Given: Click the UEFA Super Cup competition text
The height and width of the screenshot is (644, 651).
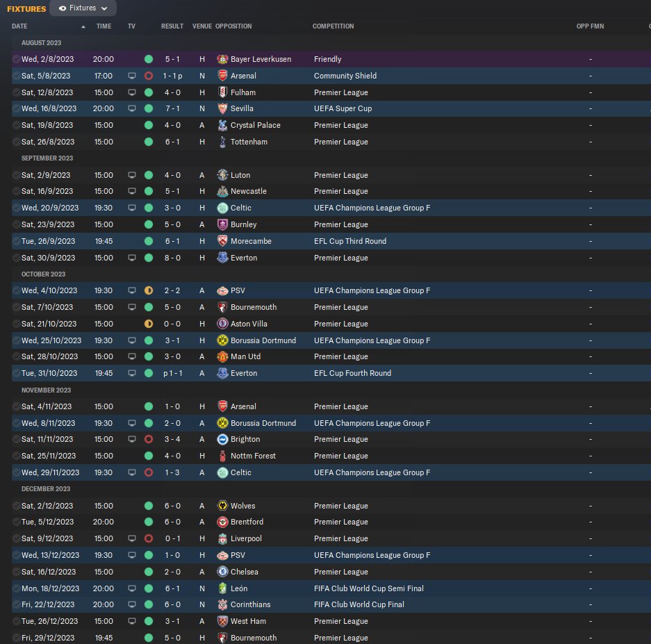Looking at the screenshot, I should coord(343,108).
